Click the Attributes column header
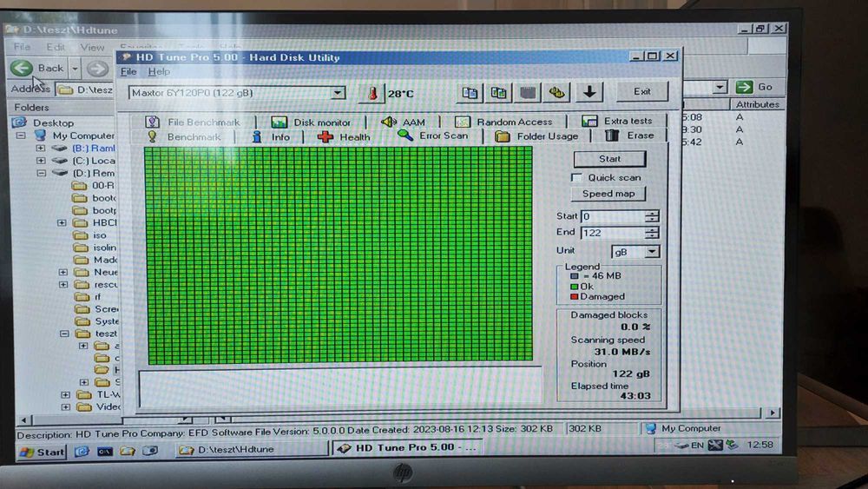This screenshot has width=868, height=489. click(x=756, y=104)
